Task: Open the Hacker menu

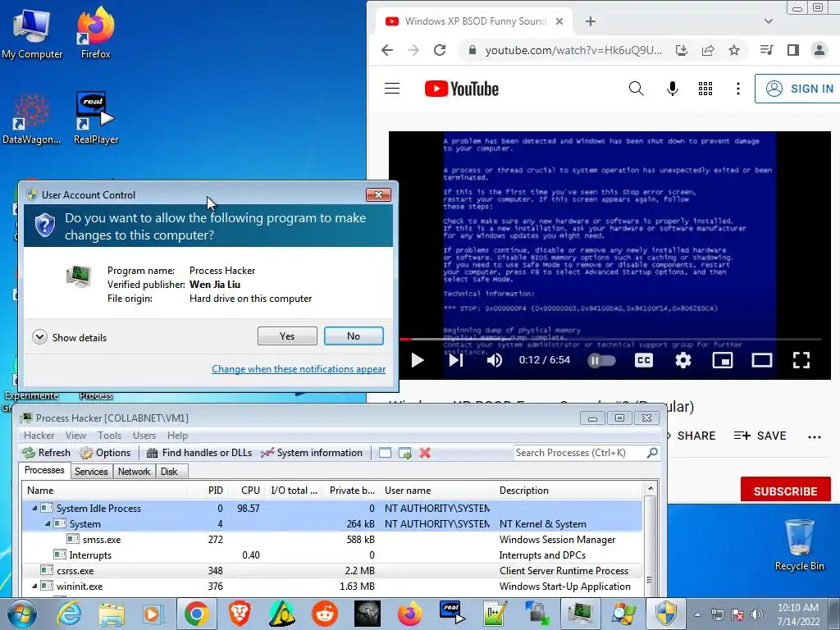Action: pos(39,436)
